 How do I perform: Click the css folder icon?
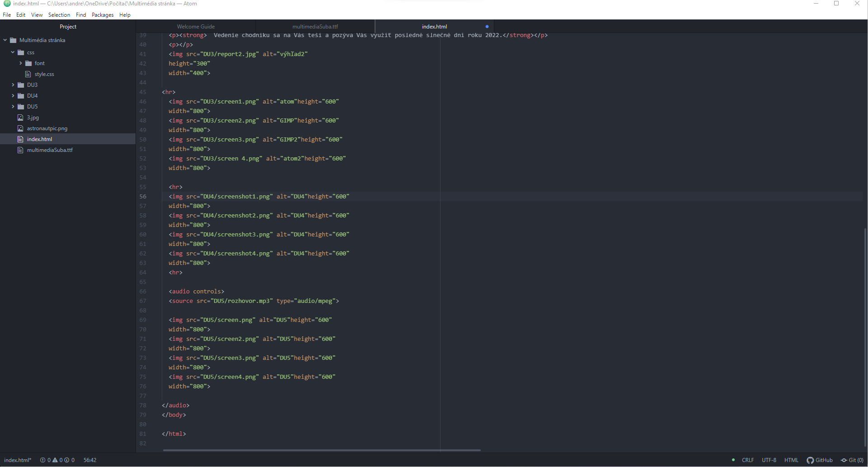[x=21, y=52]
